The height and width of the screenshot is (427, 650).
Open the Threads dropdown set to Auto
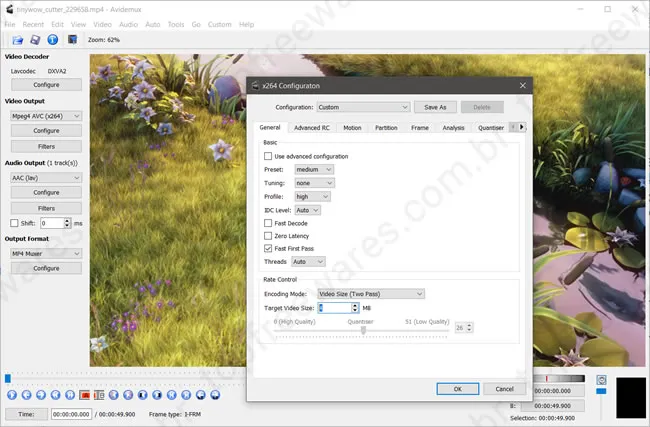(x=308, y=262)
